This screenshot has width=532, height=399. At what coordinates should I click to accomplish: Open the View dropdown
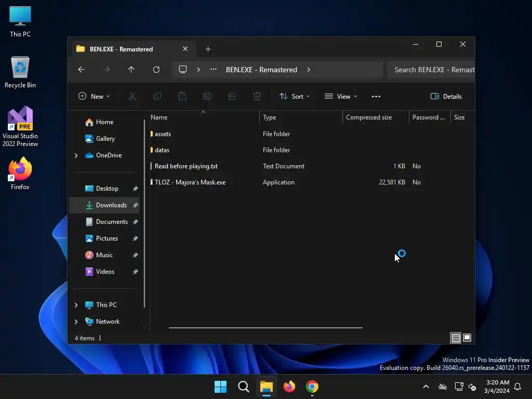(341, 96)
